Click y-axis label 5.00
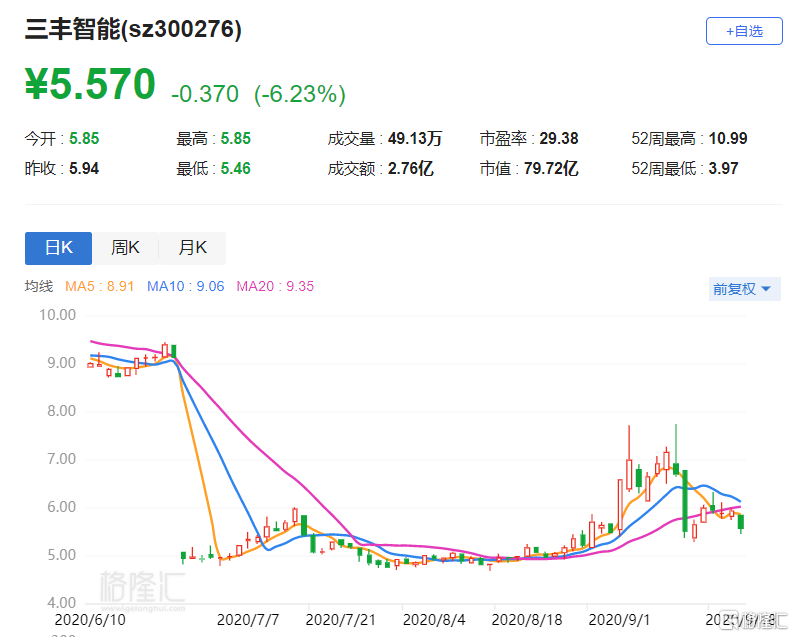 pyautogui.click(x=62, y=555)
